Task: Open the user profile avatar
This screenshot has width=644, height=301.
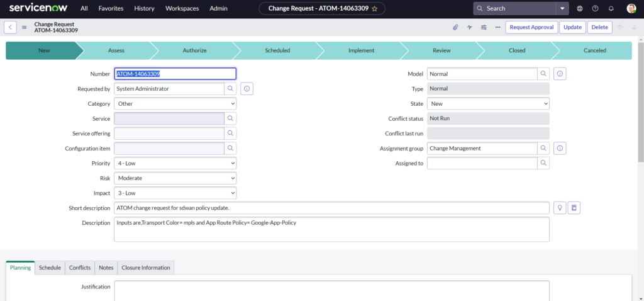Action: pyautogui.click(x=631, y=9)
